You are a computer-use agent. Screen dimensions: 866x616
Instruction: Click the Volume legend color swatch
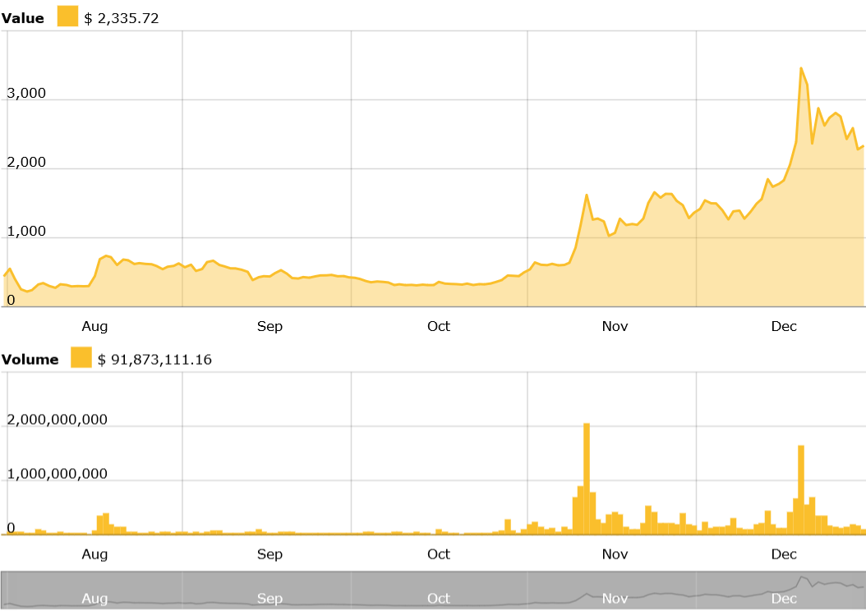[81, 357]
